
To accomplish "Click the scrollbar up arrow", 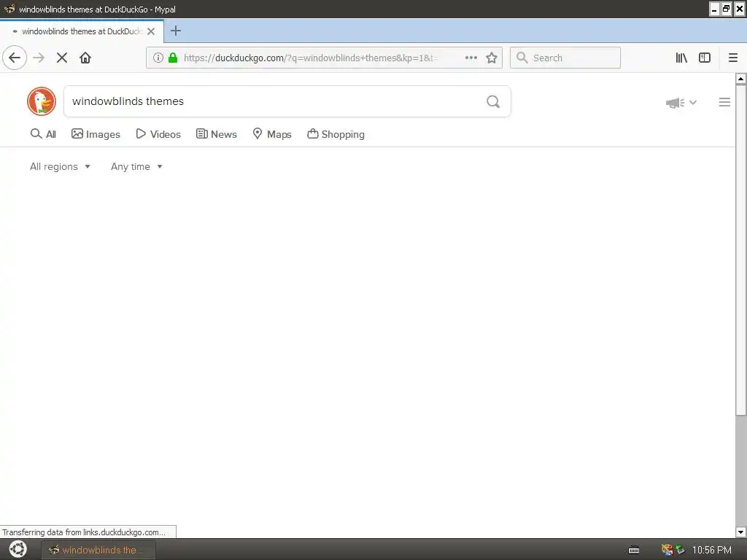I will (x=741, y=79).
